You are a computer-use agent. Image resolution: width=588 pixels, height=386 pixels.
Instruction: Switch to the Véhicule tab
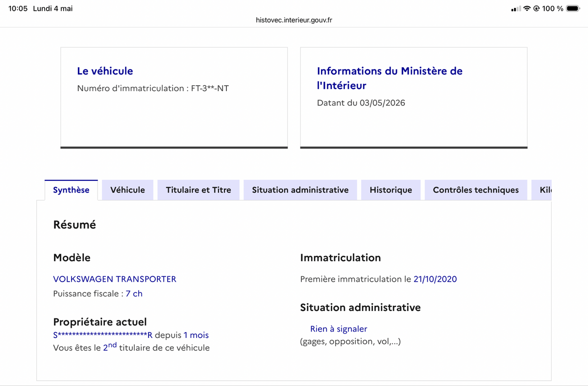(127, 190)
